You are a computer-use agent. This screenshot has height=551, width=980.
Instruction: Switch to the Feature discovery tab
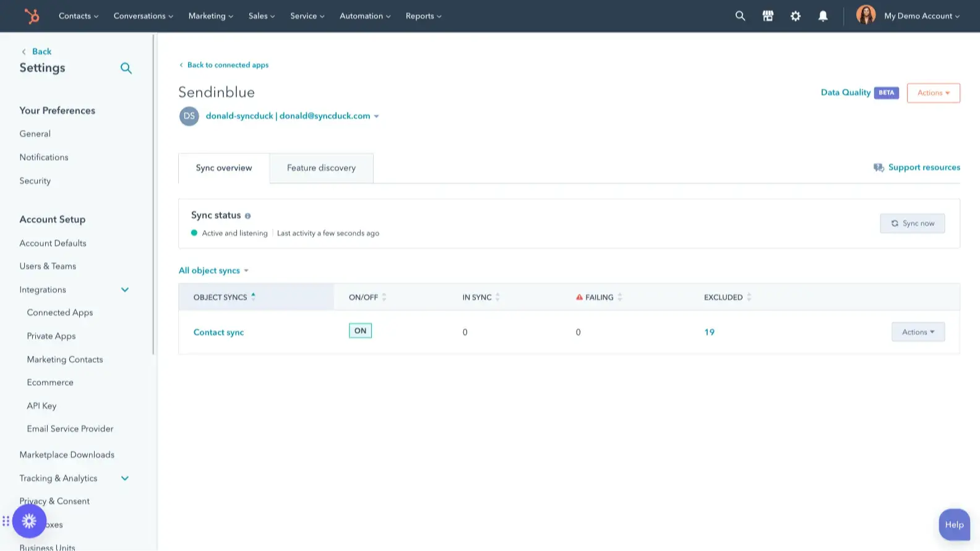tap(321, 168)
